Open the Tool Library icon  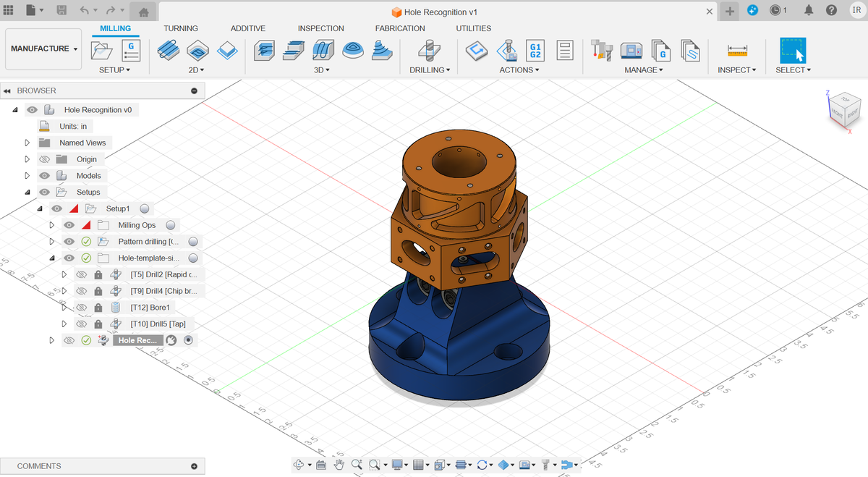pos(602,50)
